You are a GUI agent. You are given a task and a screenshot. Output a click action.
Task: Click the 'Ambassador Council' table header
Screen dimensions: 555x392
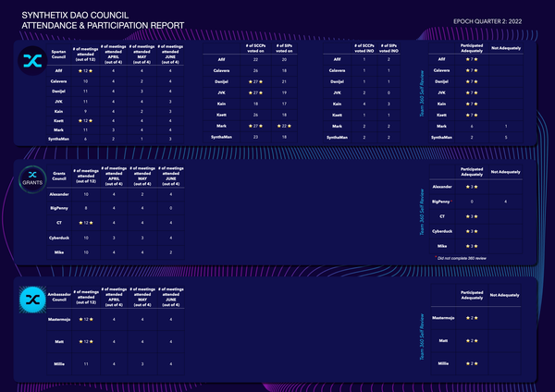coord(59,297)
